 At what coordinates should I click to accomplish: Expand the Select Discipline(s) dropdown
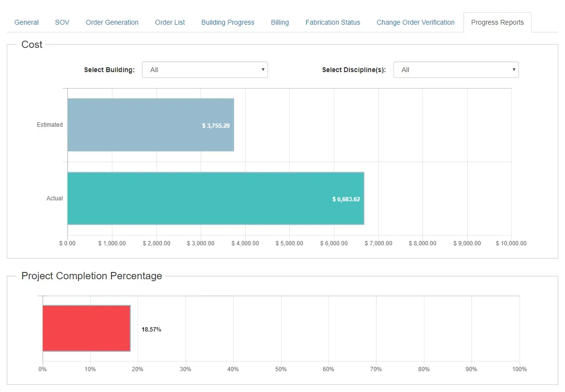click(456, 70)
